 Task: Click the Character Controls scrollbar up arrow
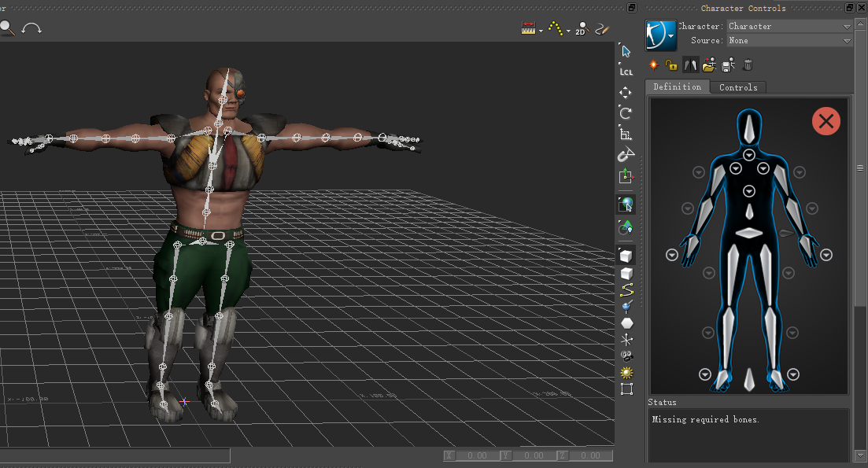859,25
